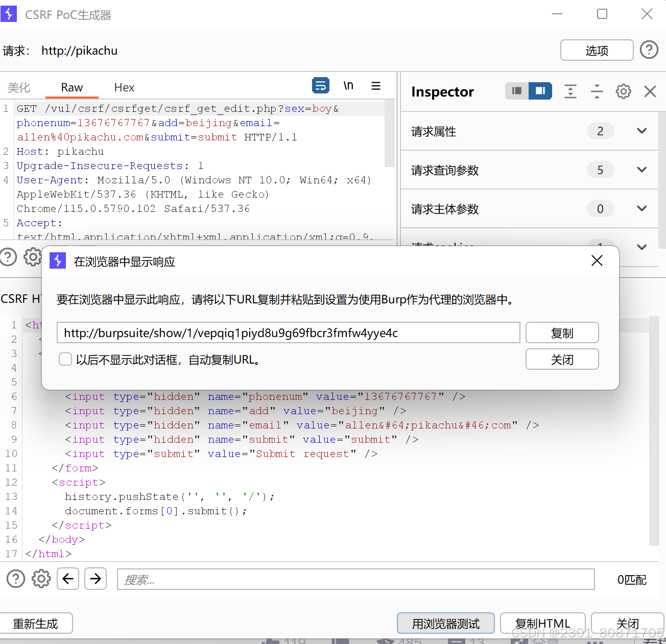Click the 请求主体参数 count badge 0
666x644 pixels.
coord(600,209)
